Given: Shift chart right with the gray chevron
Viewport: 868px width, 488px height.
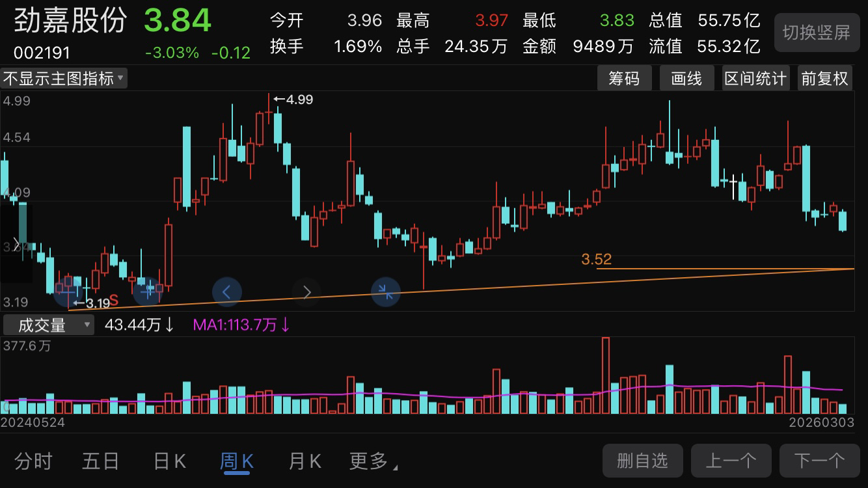Looking at the screenshot, I should coord(306,292).
